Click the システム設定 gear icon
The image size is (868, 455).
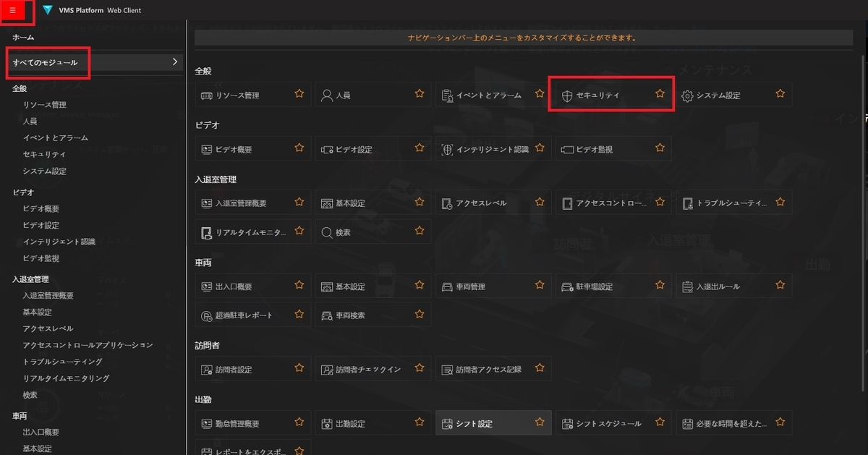[x=692, y=93]
